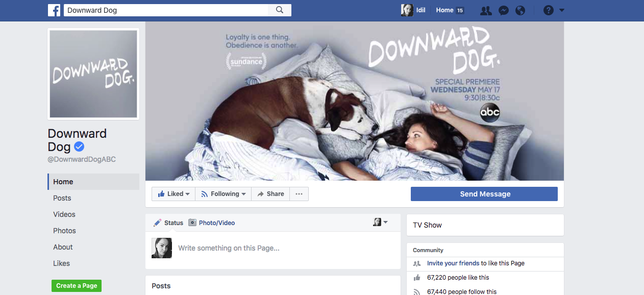Image resolution: width=644 pixels, height=295 pixels.
Task: Click the Posts section heading
Action: coord(161,286)
